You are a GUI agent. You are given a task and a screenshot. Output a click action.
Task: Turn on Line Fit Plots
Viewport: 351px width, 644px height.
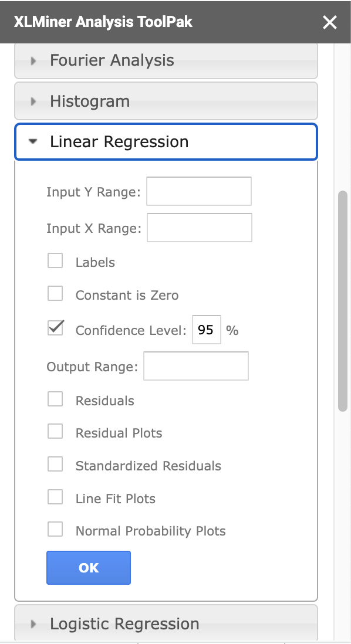(x=55, y=497)
